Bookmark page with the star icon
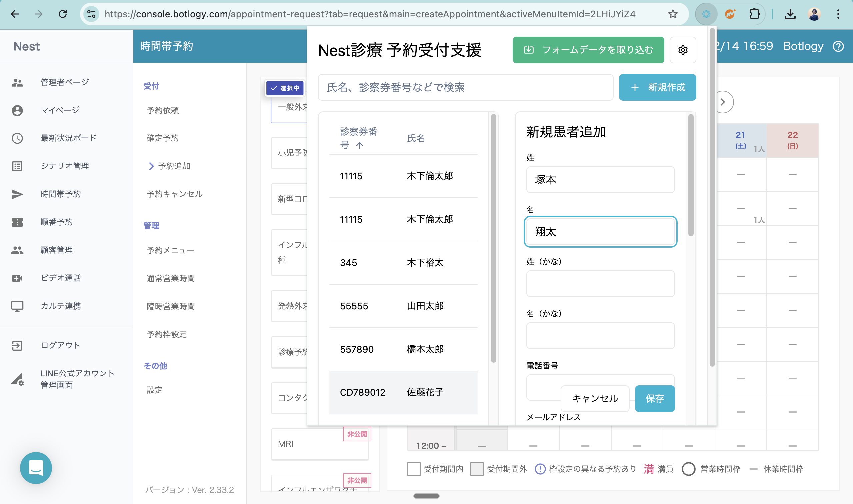 click(x=672, y=14)
